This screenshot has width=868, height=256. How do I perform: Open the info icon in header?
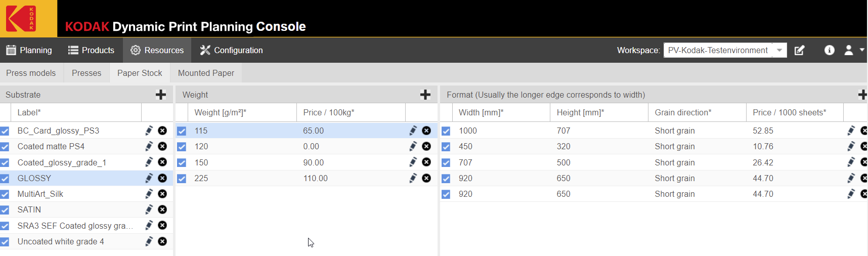click(x=830, y=50)
